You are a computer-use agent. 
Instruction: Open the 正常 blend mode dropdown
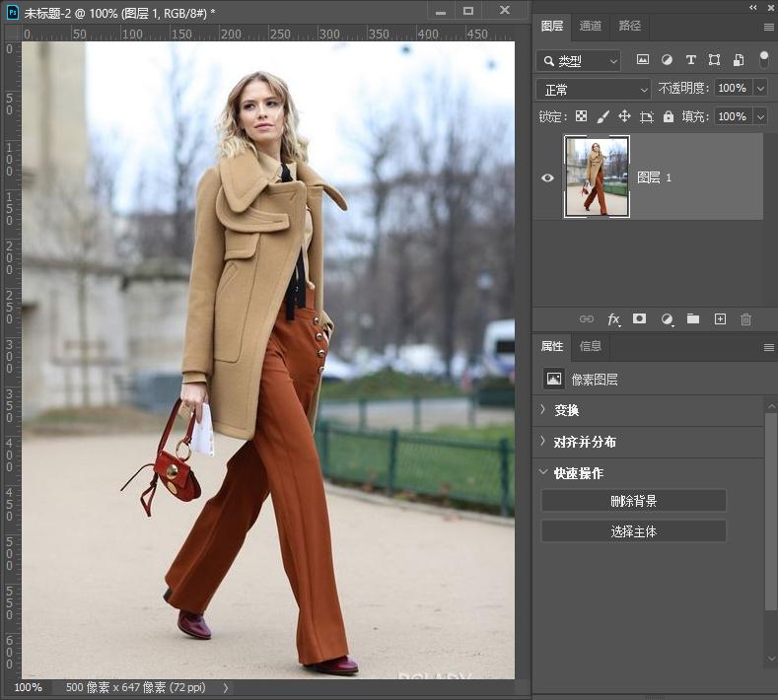593,89
